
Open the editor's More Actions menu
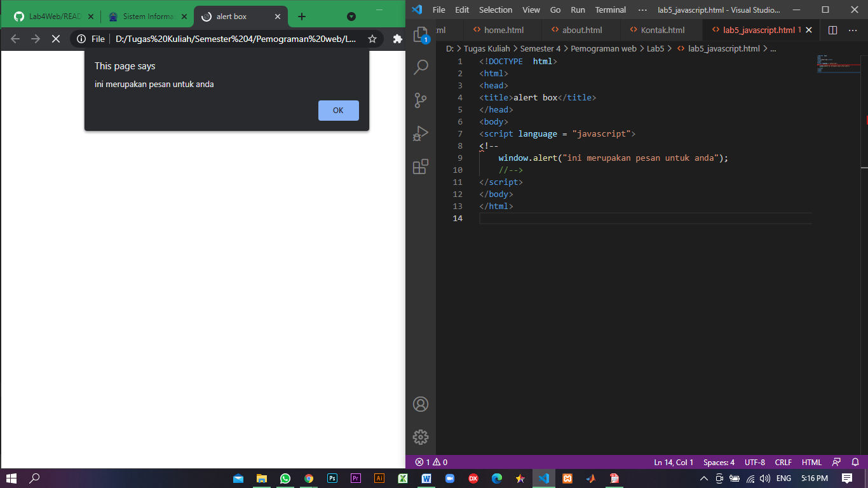(x=853, y=30)
